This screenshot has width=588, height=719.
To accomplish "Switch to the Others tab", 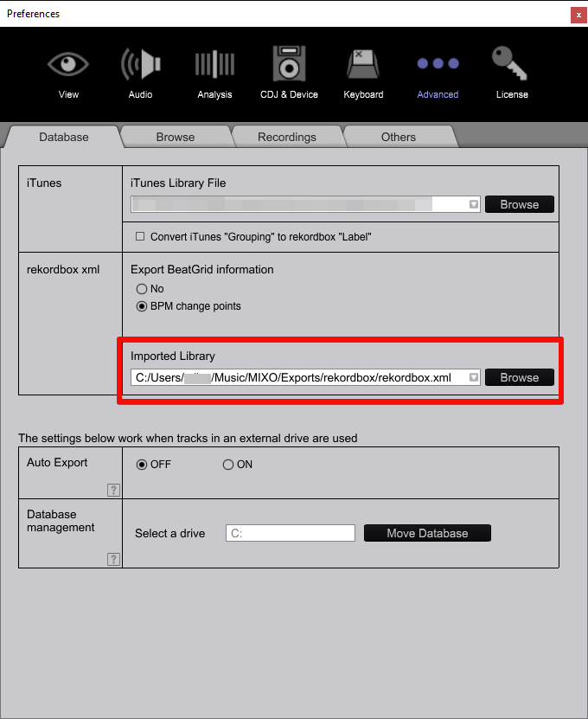I will [x=399, y=137].
